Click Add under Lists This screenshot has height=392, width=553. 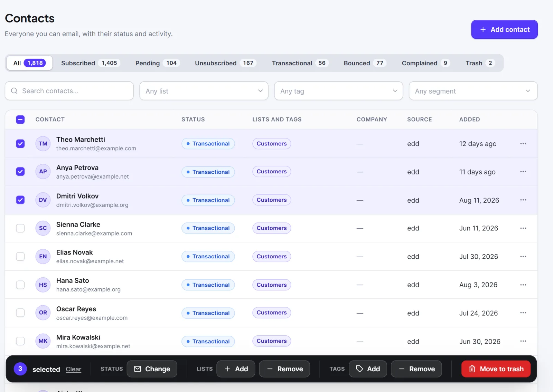pos(236,369)
